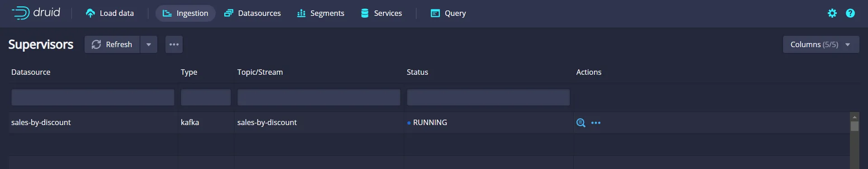Screen dimensions: 868x169
Task: Open the help question mark menu
Action: pyautogui.click(x=850, y=13)
